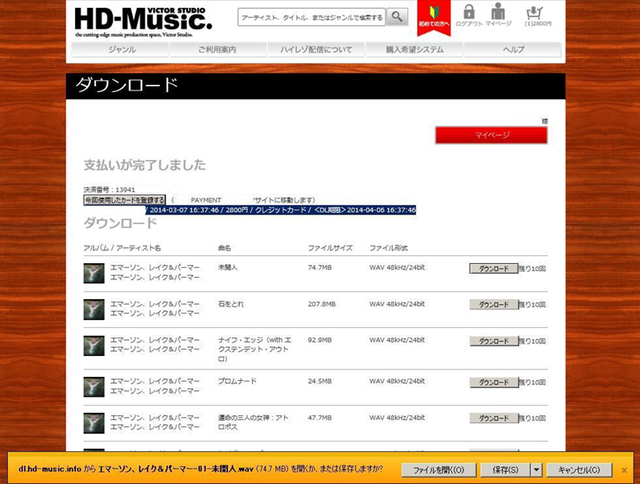Open the ご利用案内 menu
This screenshot has height=484, width=640.
click(x=218, y=50)
